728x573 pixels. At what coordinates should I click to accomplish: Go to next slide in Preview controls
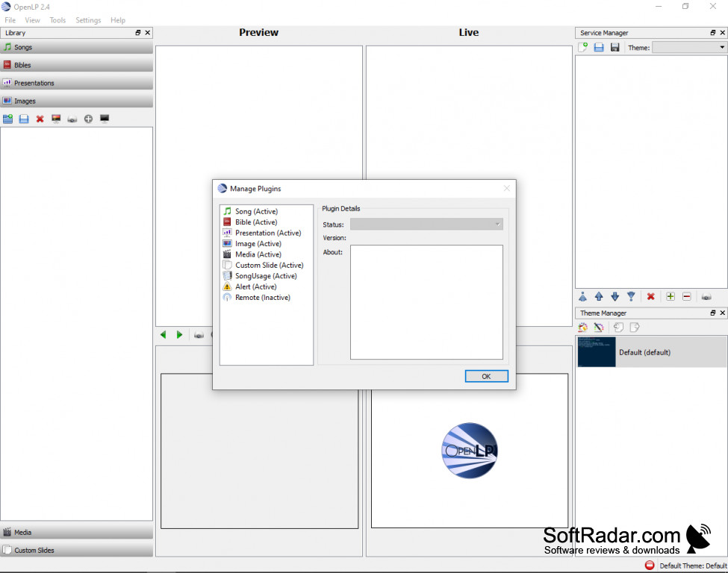tap(179, 335)
